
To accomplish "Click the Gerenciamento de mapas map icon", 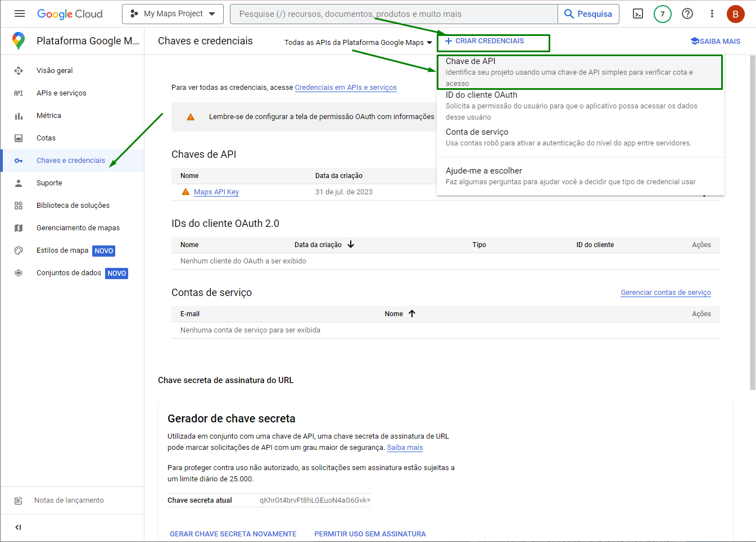I will (x=19, y=228).
